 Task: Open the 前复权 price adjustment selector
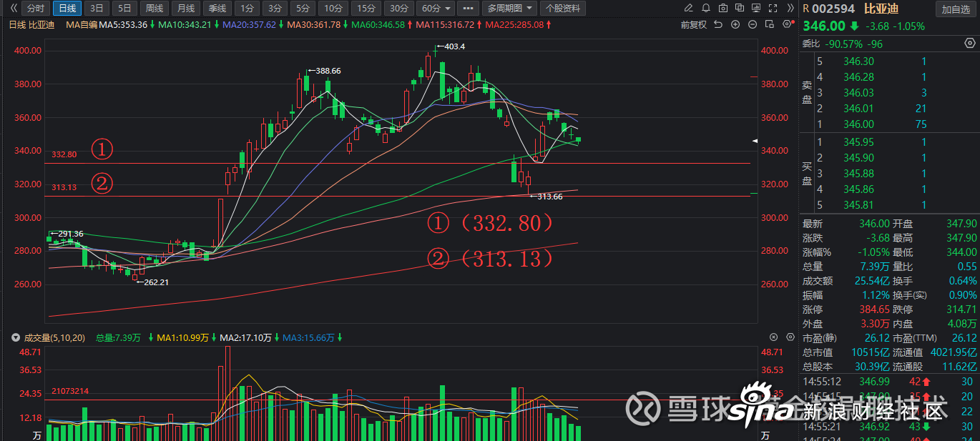tap(694, 24)
